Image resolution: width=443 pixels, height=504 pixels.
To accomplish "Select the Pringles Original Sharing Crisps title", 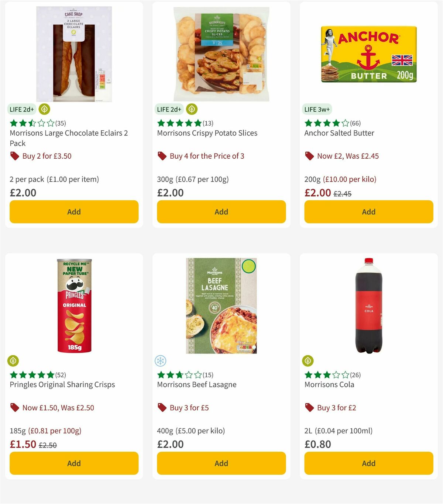I will pyautogui.click(x=62, y=385).
